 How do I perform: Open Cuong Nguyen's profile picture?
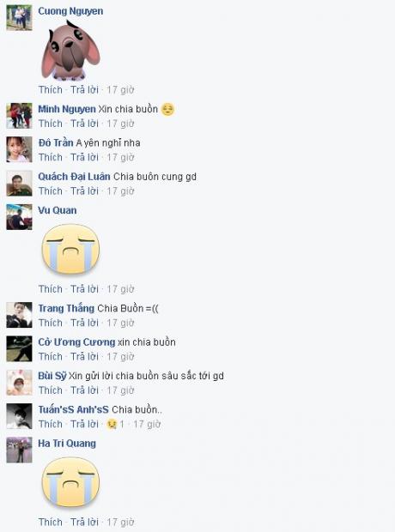coord(19,18)
